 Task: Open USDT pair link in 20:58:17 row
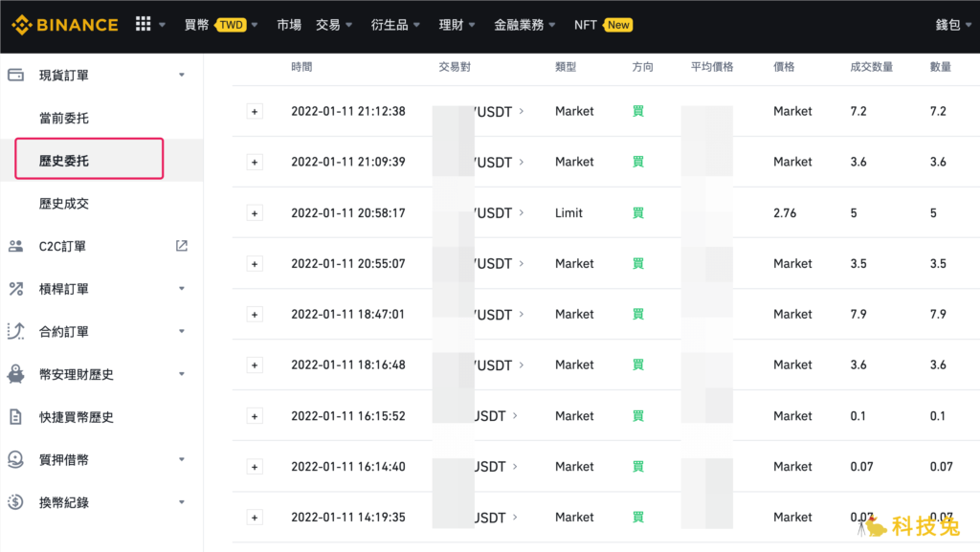[498, 213]
